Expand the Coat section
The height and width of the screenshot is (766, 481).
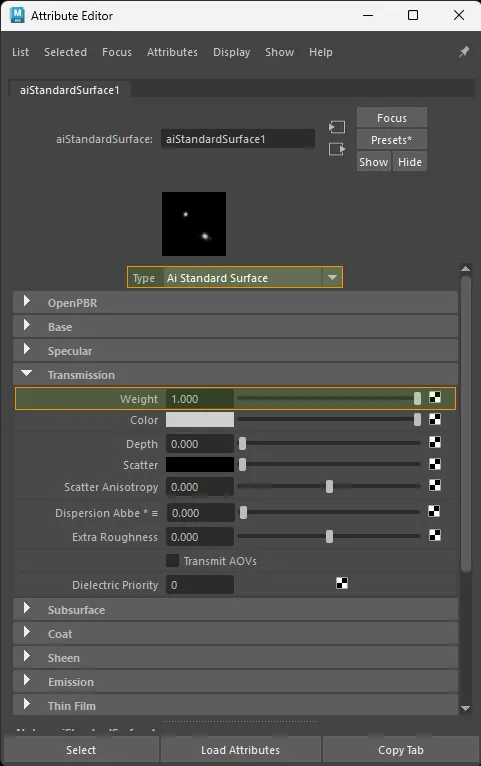coord(235,634)
